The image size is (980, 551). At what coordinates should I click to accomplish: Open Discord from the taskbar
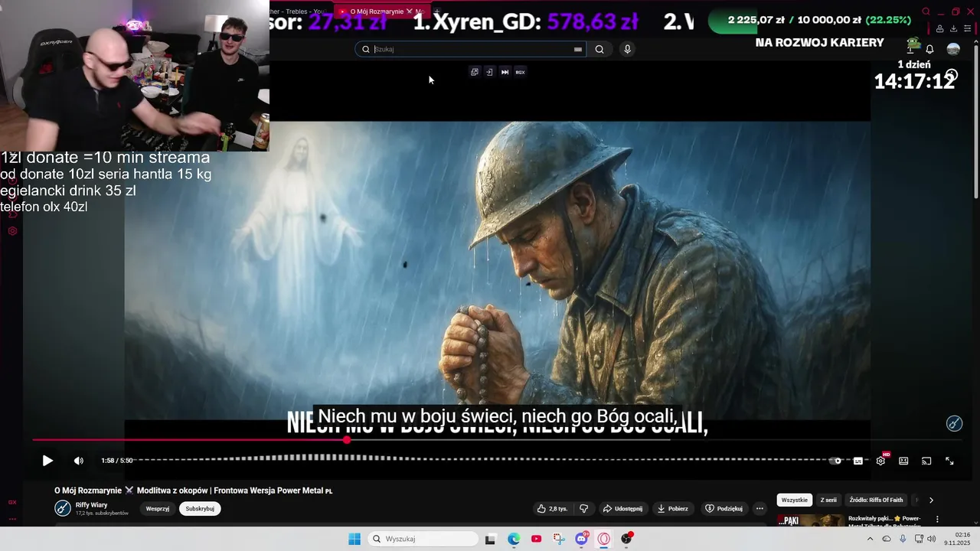(582, 539)
